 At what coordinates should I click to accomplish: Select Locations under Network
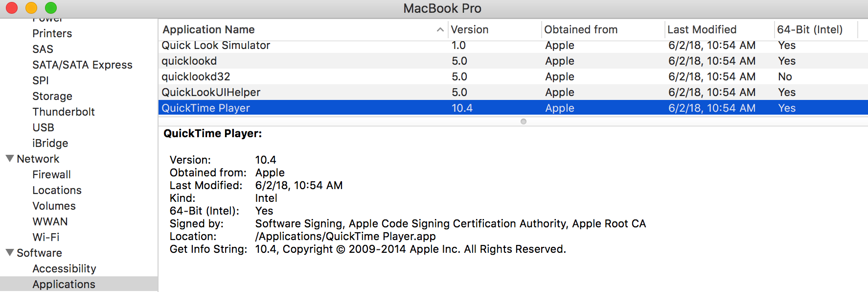point(57,190)
